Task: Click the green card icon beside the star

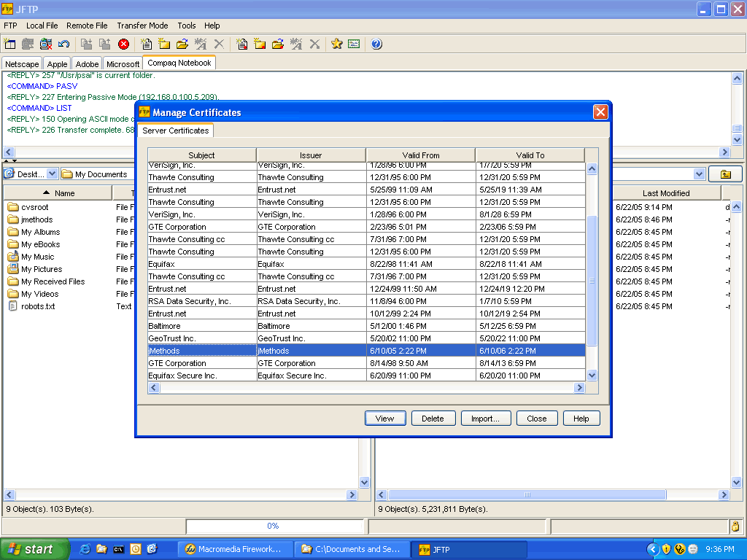Action: point(354,44)
